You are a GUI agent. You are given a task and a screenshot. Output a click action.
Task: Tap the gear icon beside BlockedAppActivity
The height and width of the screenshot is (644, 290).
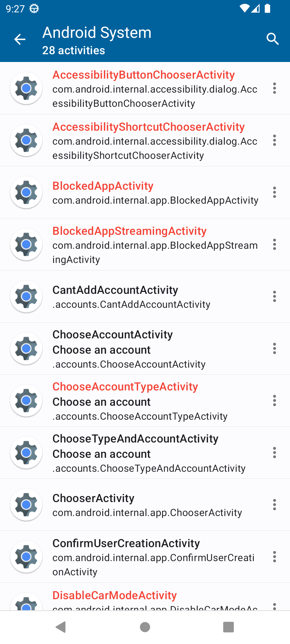click(26, 192)
